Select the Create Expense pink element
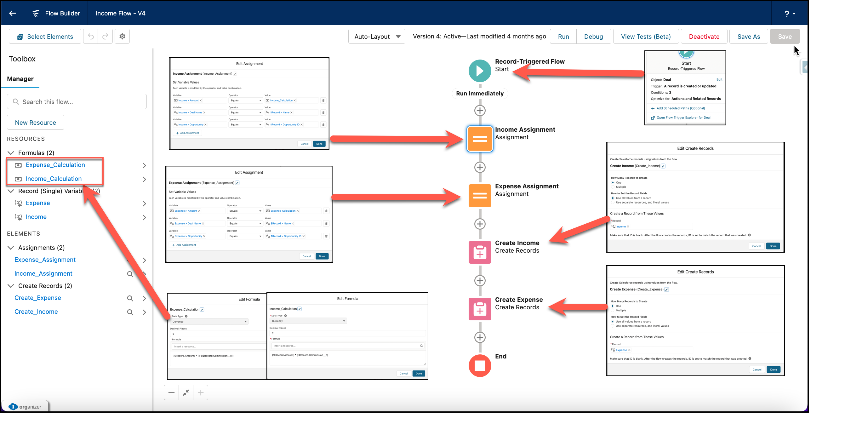 [x=480, y=309]
